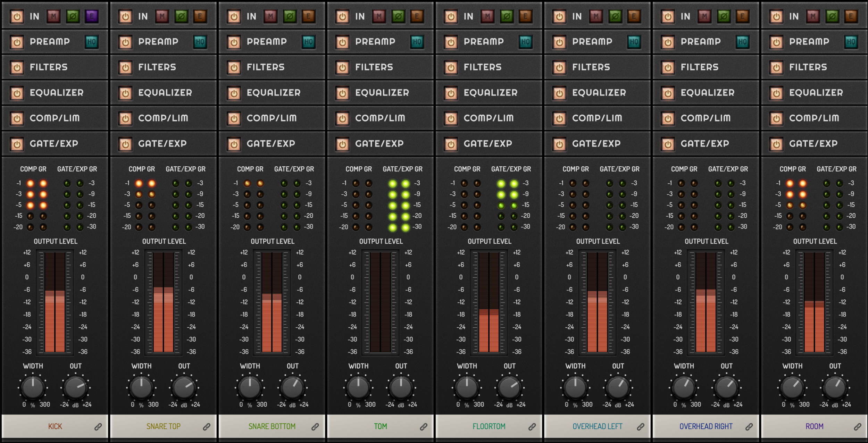Click the orange E button on FLOORTOM channel
The image size is (868, 443).
point(525,16)
